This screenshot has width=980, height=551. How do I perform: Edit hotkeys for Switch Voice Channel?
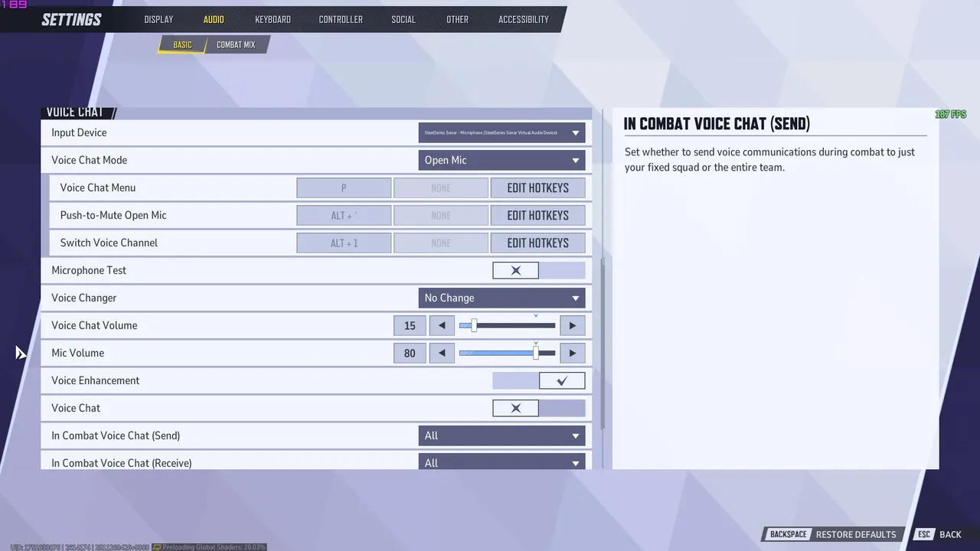click(x=538, y=243)
